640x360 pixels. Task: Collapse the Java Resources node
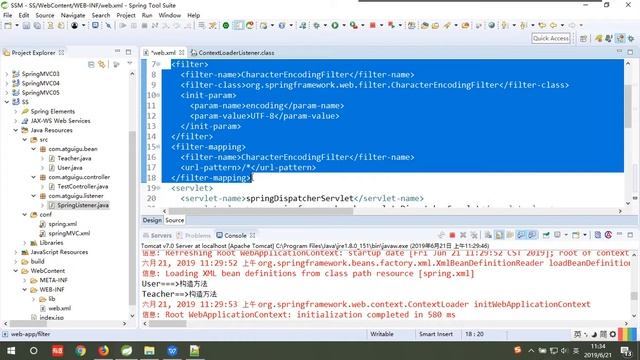pyautogui.click(x=16, y=130)
